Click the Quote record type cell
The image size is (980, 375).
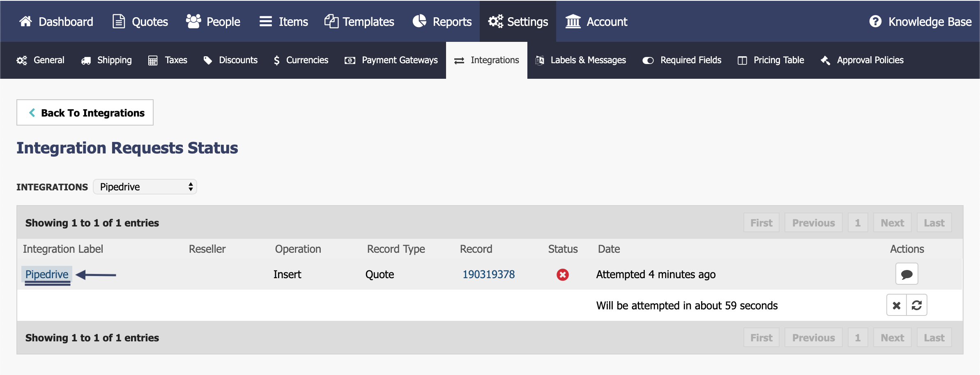point(380,274)
